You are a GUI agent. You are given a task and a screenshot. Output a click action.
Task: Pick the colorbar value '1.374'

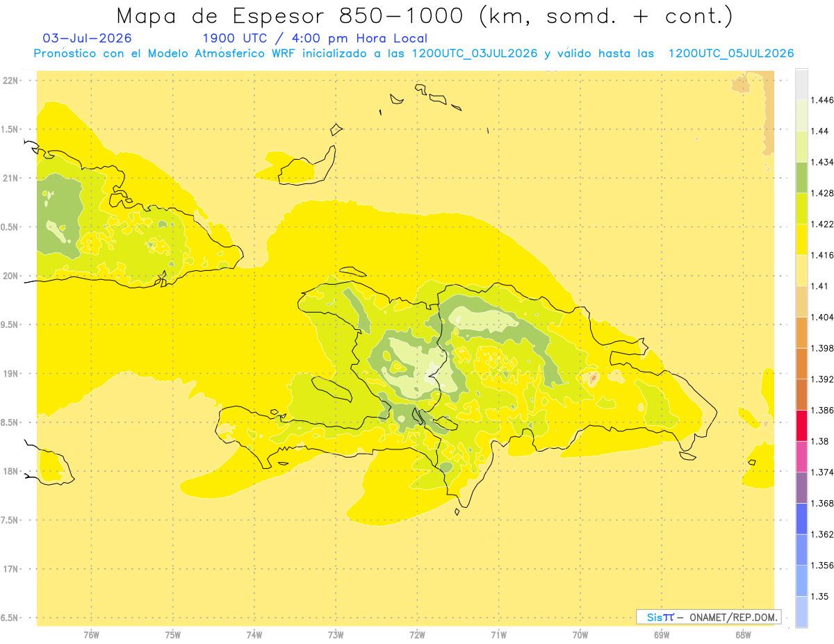[x=823, y=472]
